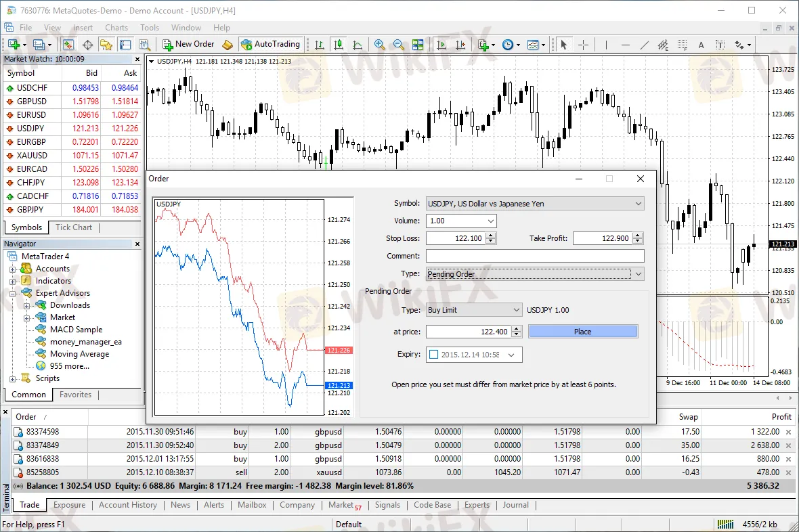Close order 83374598 with its x
The width and height of the screenshot is (799, 532).
pos(788,432)
